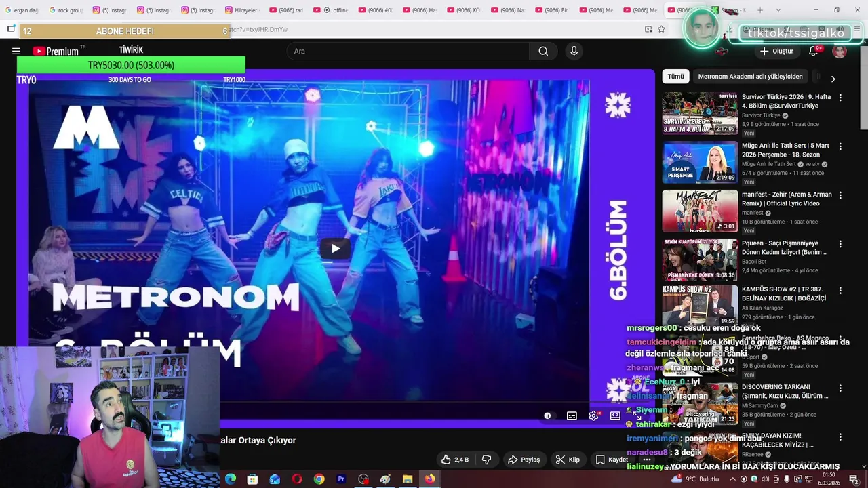
Task: Click the picture-in-picture address bar icon
Action: [x=648, y=29]
